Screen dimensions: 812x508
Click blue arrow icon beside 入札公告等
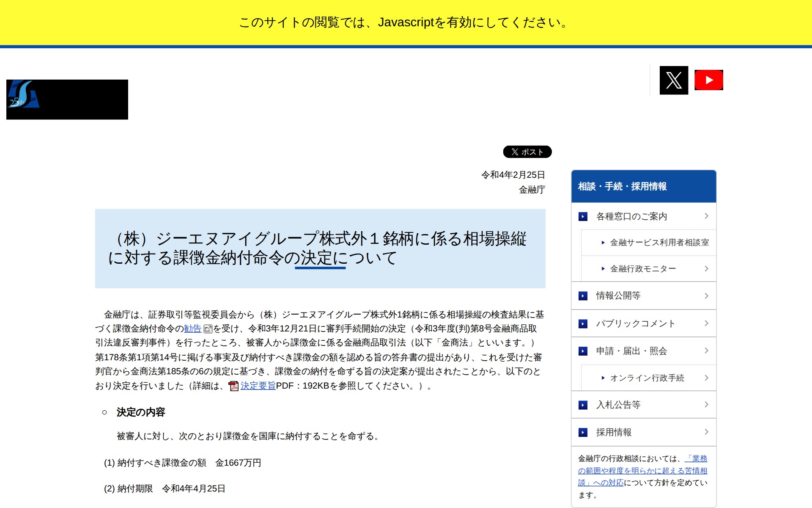pyautogui.click(x=583, y=405)
